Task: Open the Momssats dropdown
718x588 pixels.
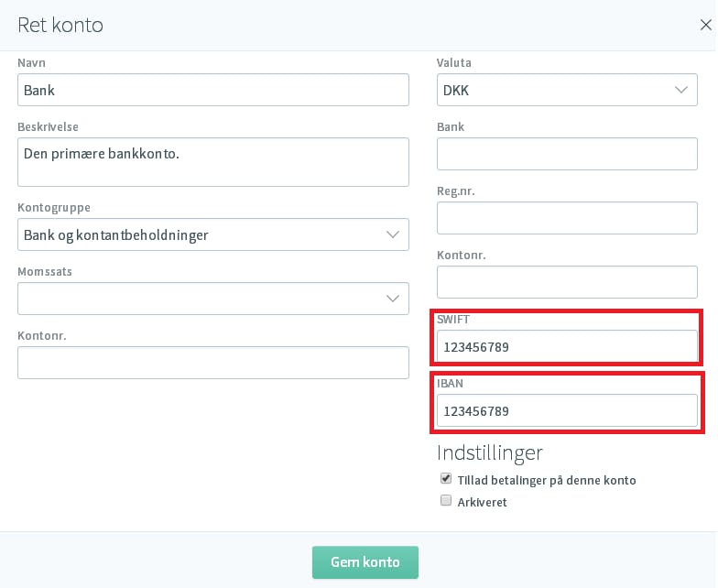Action: 212,299
